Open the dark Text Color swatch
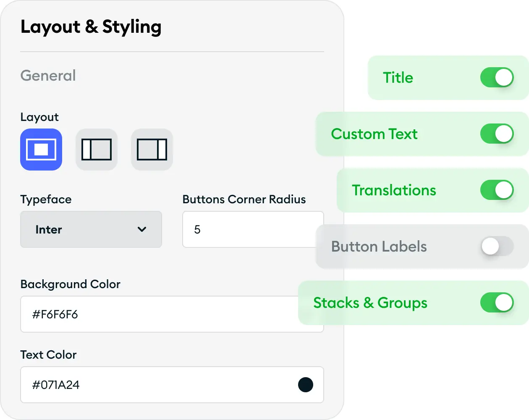 pos(306,385)
